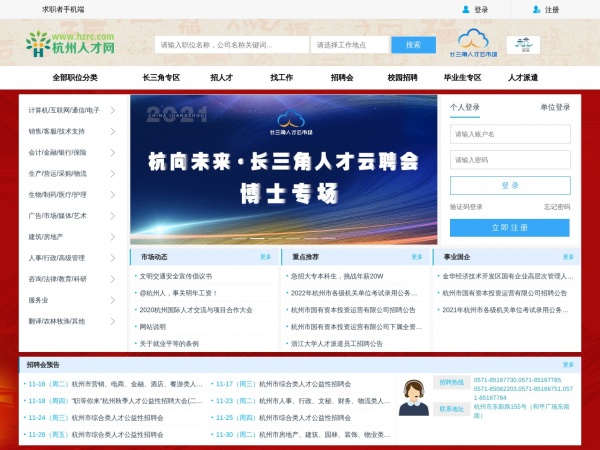This screenshot has width=600, height=450.
Task: Open the cloud talent market logo in header
Action: tap(473, 43)
